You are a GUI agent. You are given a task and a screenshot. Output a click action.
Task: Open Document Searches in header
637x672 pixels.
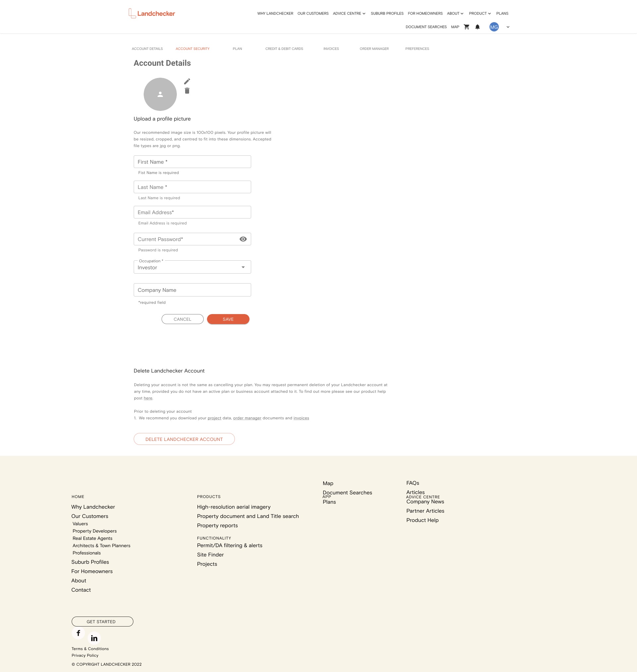[x=426, y=27]
